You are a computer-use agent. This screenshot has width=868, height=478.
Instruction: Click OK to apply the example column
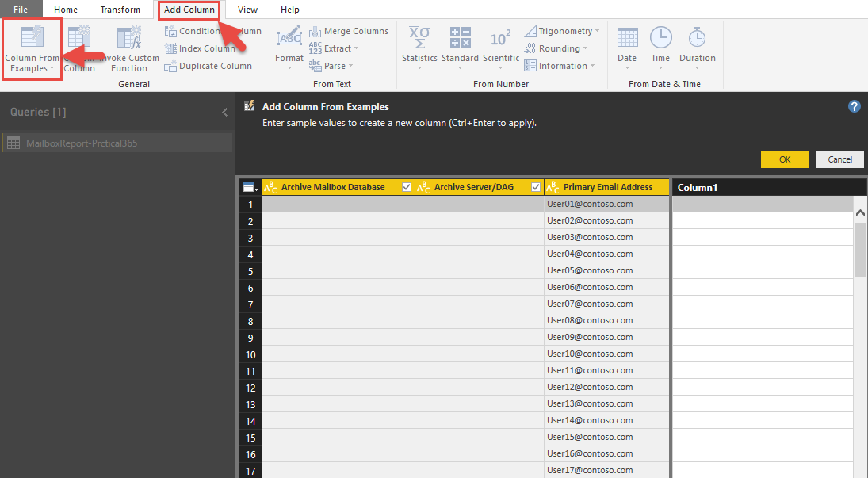[x=783, y=159]
